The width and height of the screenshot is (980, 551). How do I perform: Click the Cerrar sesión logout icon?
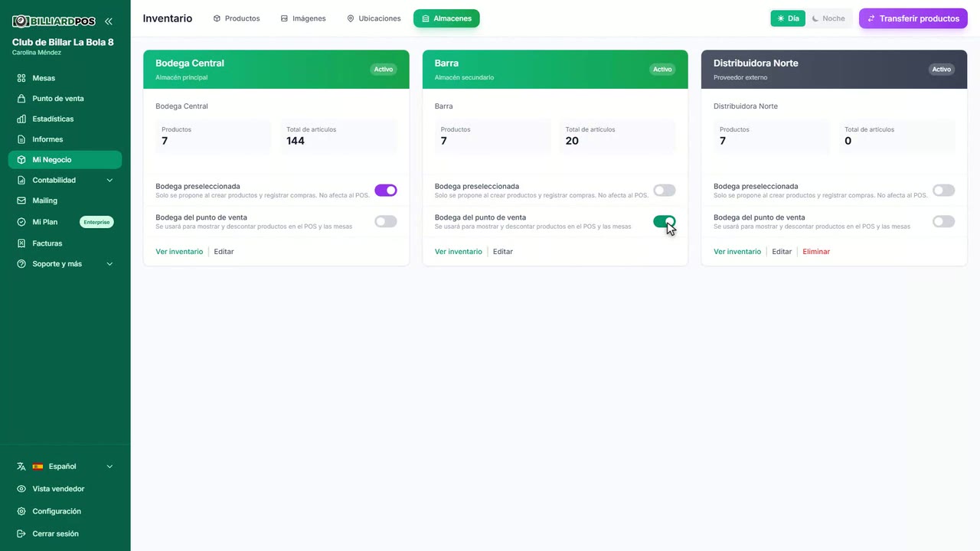pyautogui.click(x=21, y=533)
